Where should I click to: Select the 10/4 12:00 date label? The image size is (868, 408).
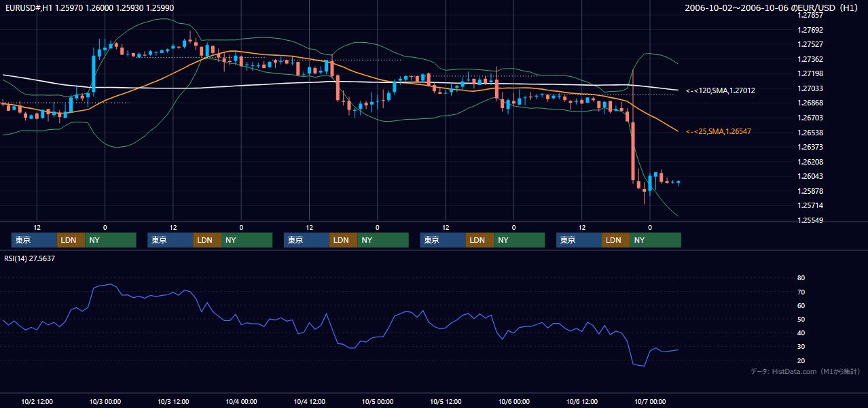[310, 402]
